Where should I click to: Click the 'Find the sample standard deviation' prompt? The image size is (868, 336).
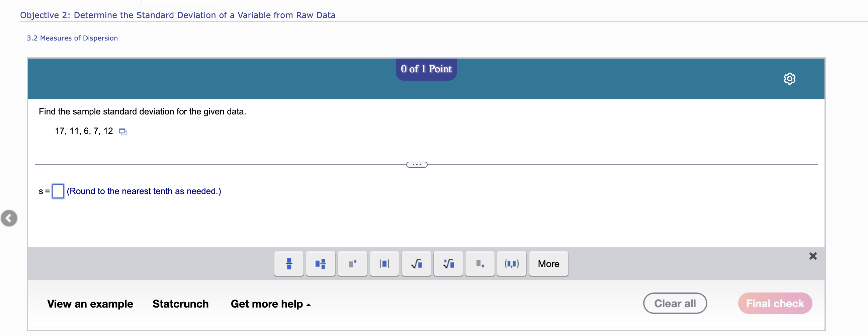click(x=142, y=111)
